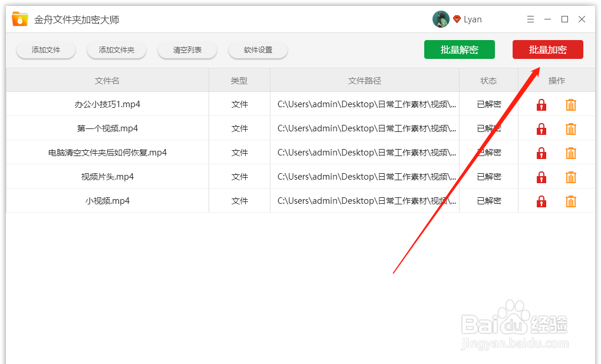The width and height of the screenshot is (601, 364).
Task: Open 软件设置 settings
Action: coord(257,49)
